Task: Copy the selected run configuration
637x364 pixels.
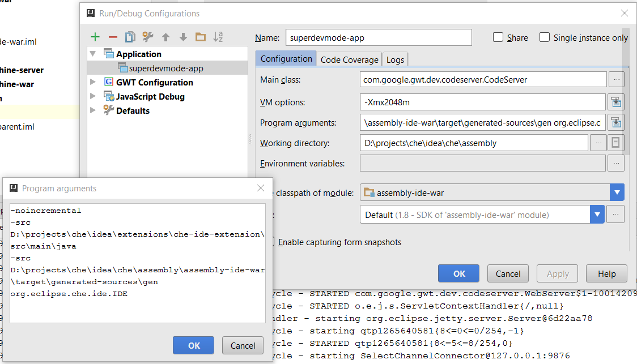Action: coord(130,37)
